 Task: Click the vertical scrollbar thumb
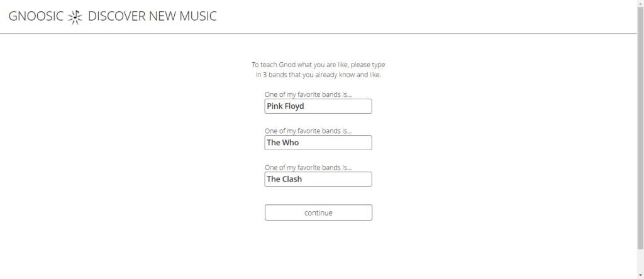(640, 128)
